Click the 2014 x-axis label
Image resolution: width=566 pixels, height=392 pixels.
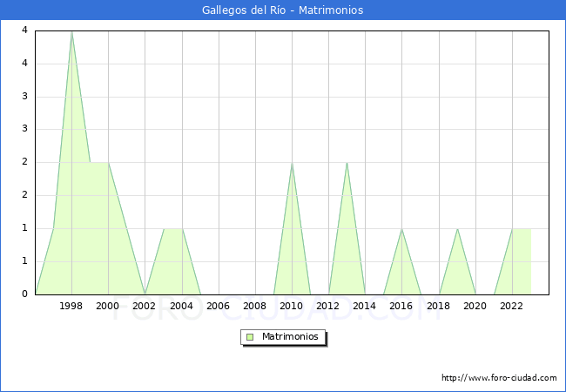coord(365,306)
